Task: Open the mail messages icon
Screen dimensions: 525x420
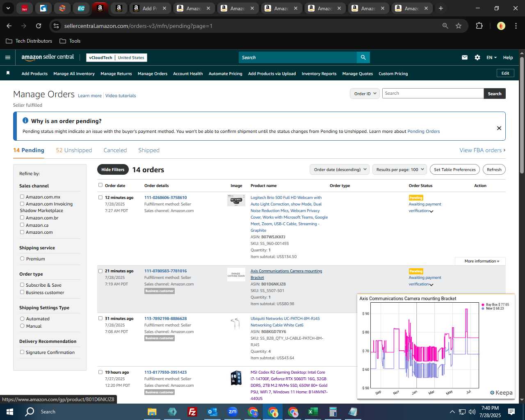Action: (x=464, y=57)
